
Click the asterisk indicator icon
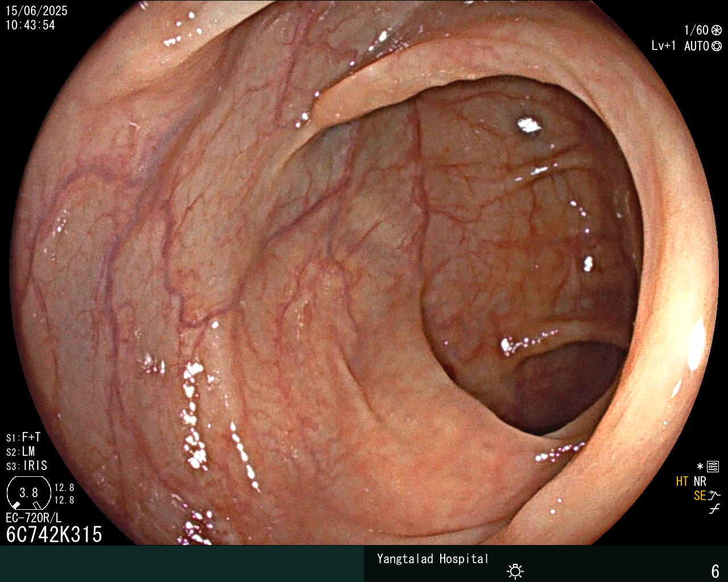(x=700, y=467)
